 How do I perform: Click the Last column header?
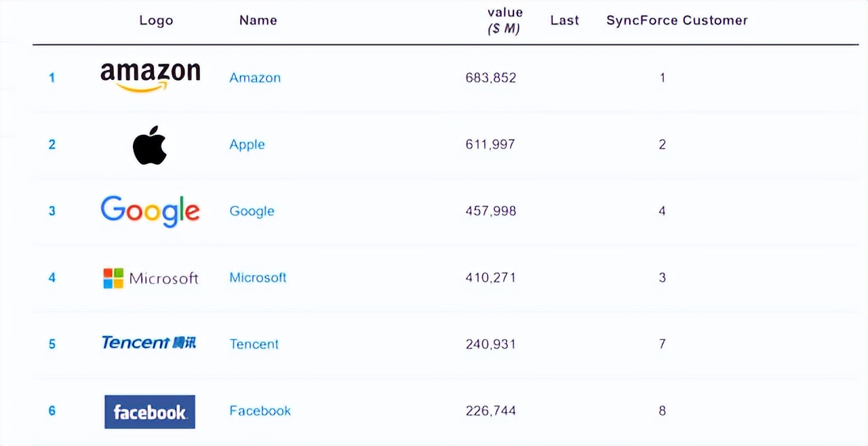pos(565,20)
